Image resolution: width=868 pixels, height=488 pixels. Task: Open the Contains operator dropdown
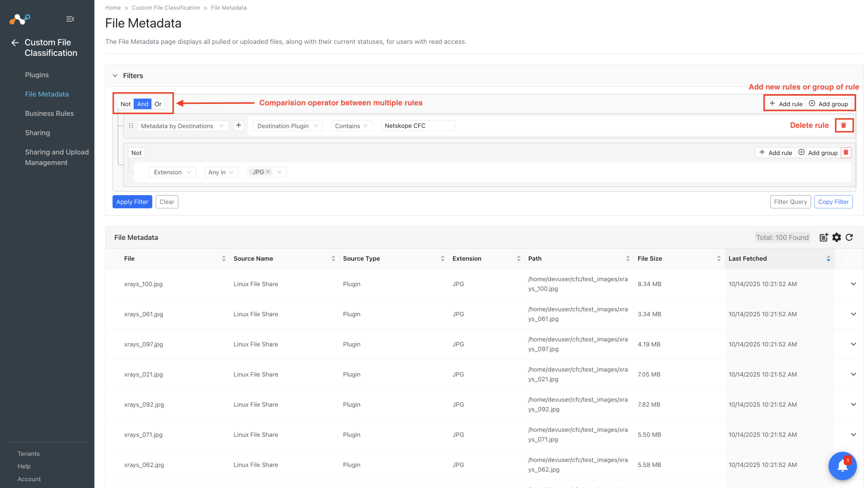click(351, 126)
